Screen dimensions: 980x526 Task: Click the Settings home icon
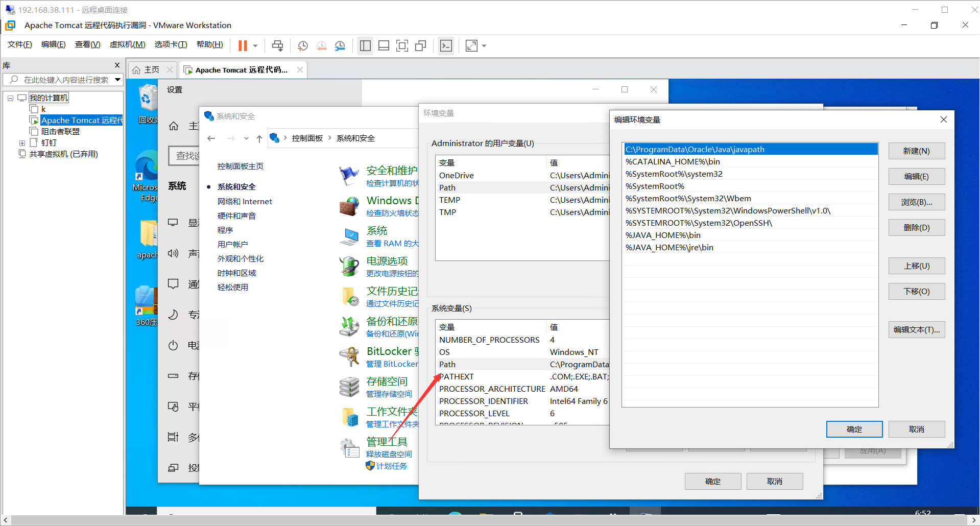[x=174, y=126]
